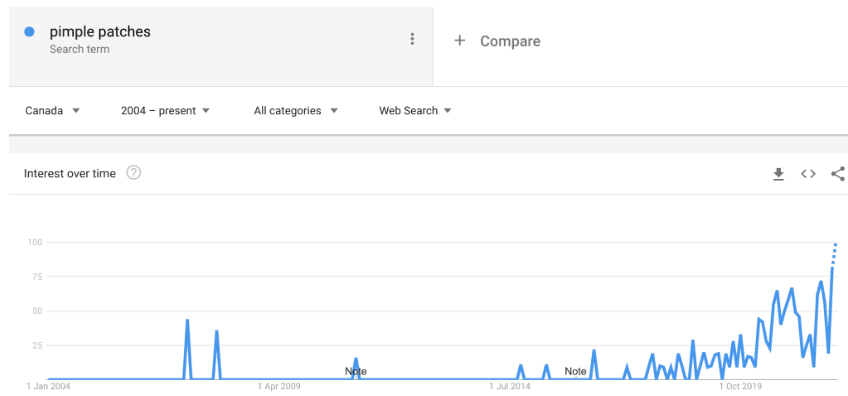Open the Web Search type dropdown
The image size is (848, 396).
415,111
